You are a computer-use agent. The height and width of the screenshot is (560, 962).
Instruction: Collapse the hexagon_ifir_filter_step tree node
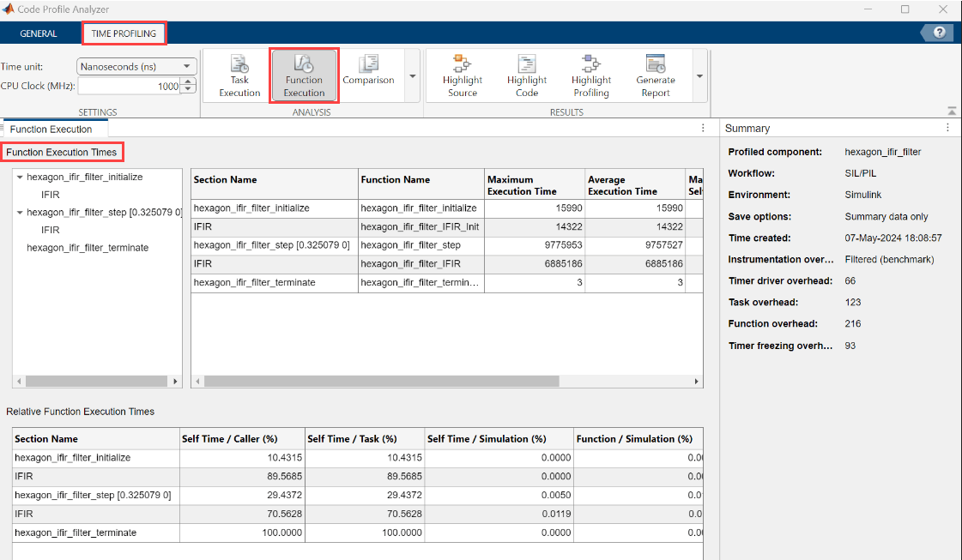point(20,212)
